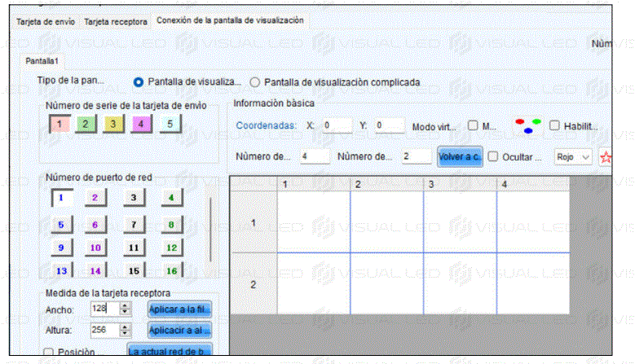Click La actual red de b... button
The width and height of the screenshot is (635, 364).
click(x=170, y=351)
